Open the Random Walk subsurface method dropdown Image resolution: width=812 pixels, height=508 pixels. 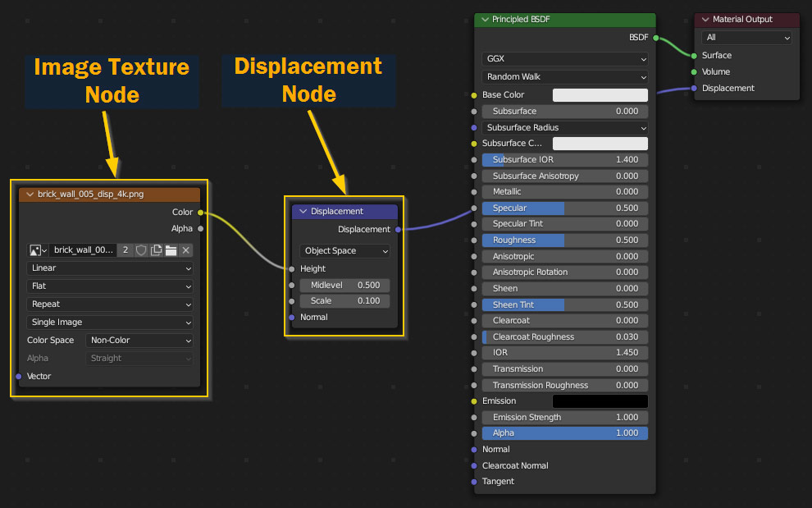564,76
